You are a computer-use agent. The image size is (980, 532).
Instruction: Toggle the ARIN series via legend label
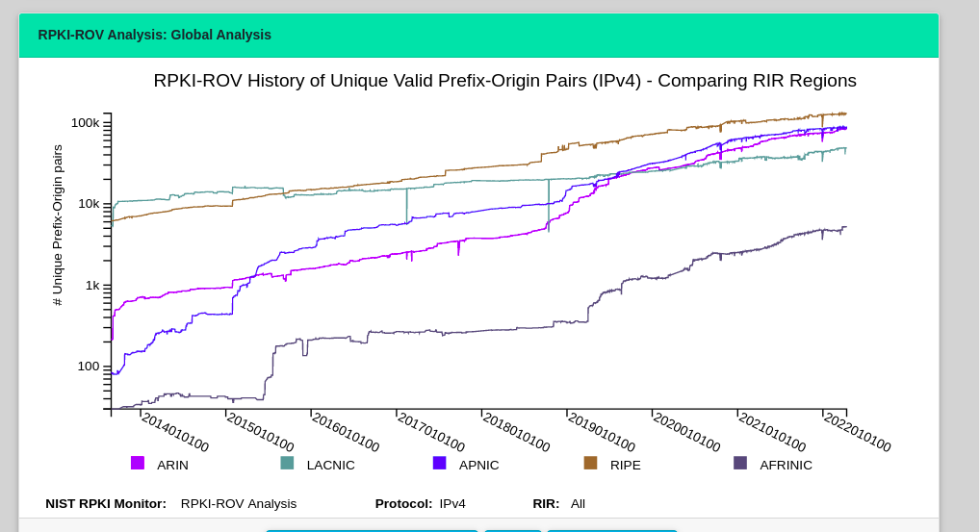coord(172,466)
